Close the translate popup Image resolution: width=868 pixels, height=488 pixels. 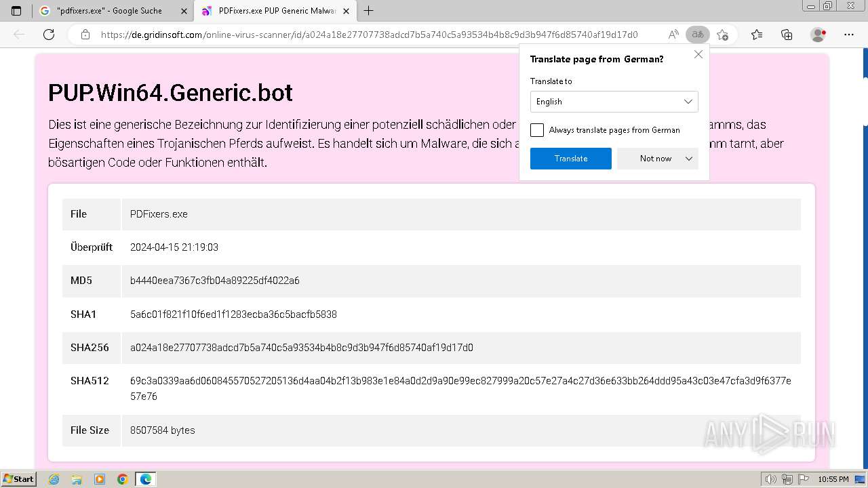(698, 54)
